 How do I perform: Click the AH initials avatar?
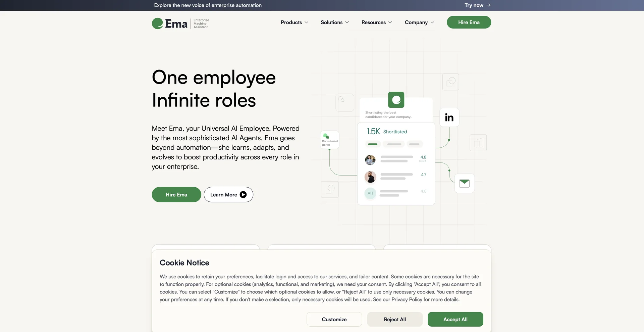click(370, 193)
